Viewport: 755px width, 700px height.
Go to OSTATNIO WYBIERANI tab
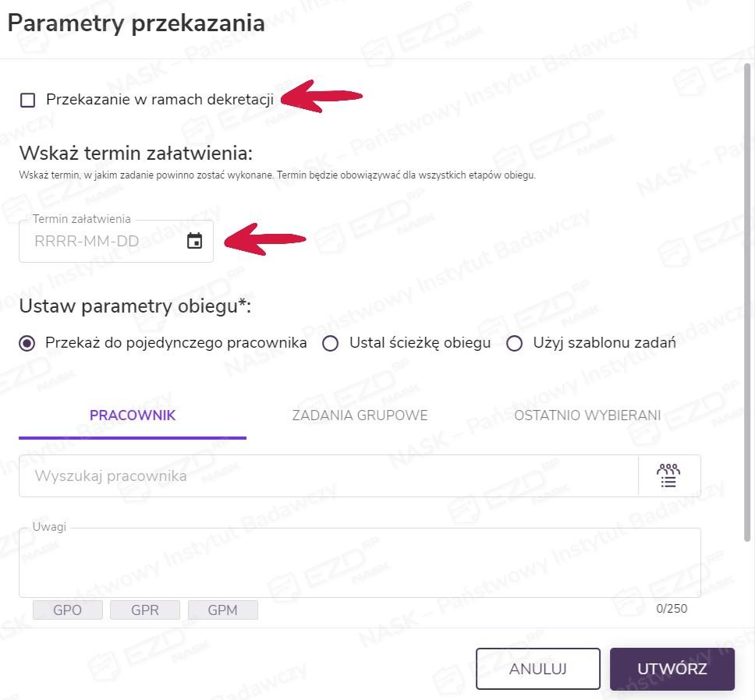pyautogui.click(x=587, y=415)
